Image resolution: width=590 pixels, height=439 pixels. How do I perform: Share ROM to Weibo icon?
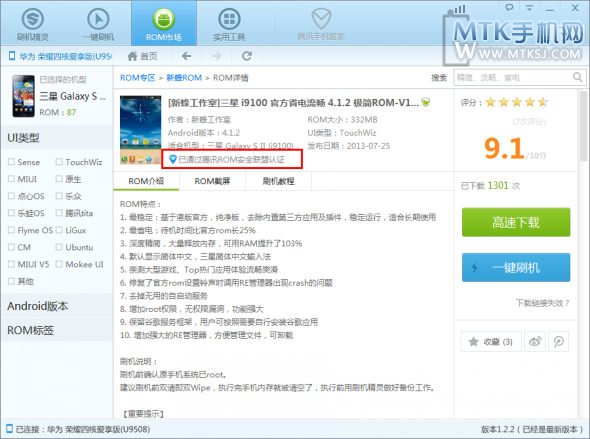click(535, 341)
